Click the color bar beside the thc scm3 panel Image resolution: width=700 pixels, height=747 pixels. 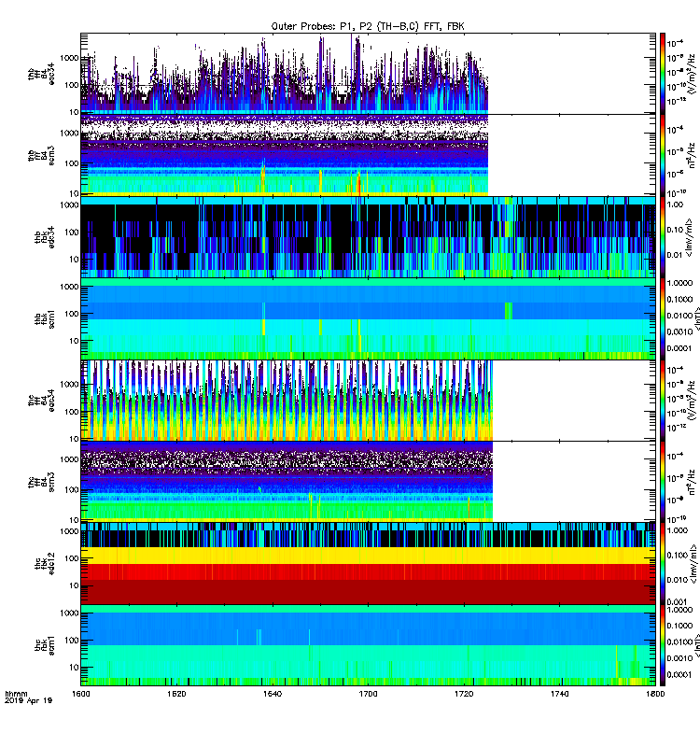tap(663, 482)
